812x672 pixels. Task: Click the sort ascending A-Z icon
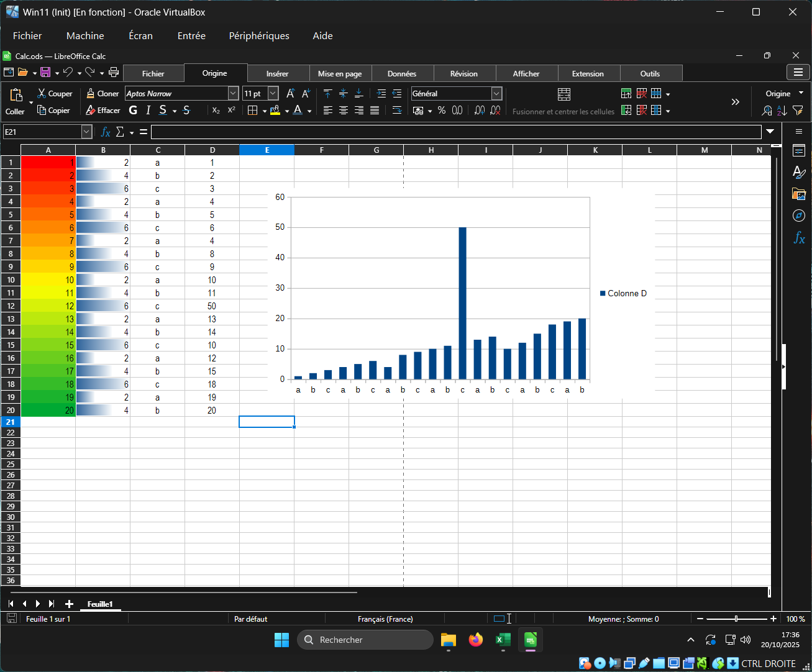coord(782,111)
